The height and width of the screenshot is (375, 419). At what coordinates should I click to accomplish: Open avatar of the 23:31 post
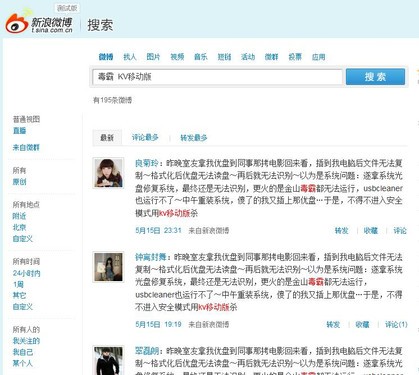(x=108, y=173)
